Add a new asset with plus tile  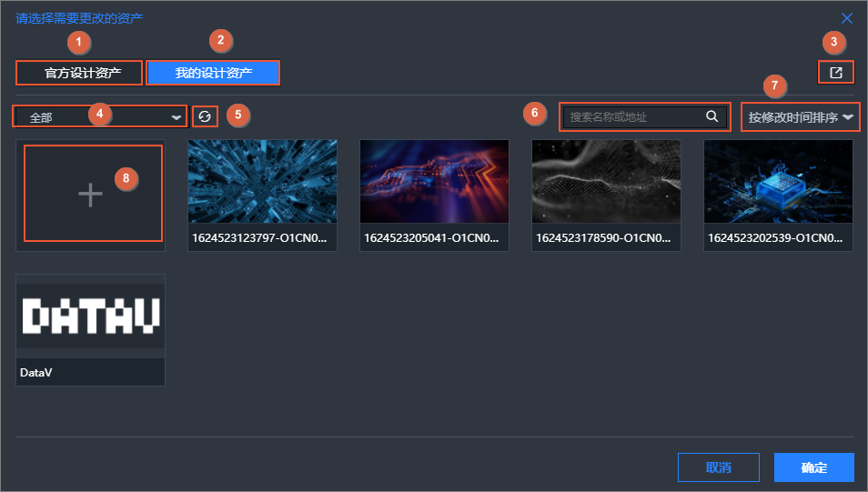click(x=91, y=195)
